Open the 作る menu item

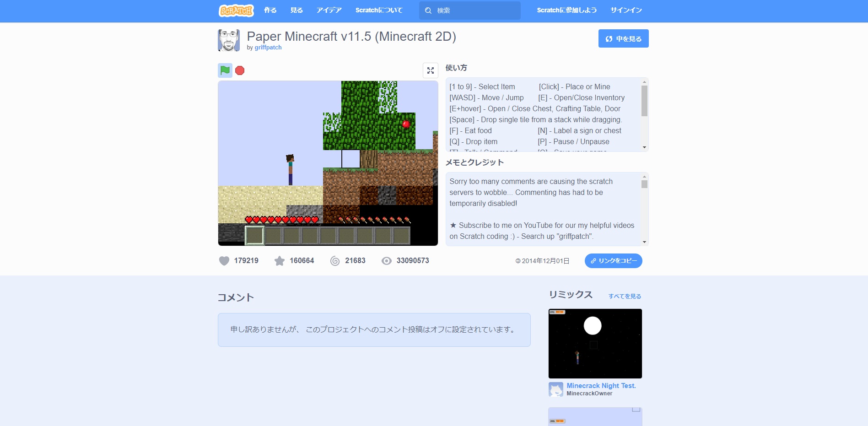point(270,10)
